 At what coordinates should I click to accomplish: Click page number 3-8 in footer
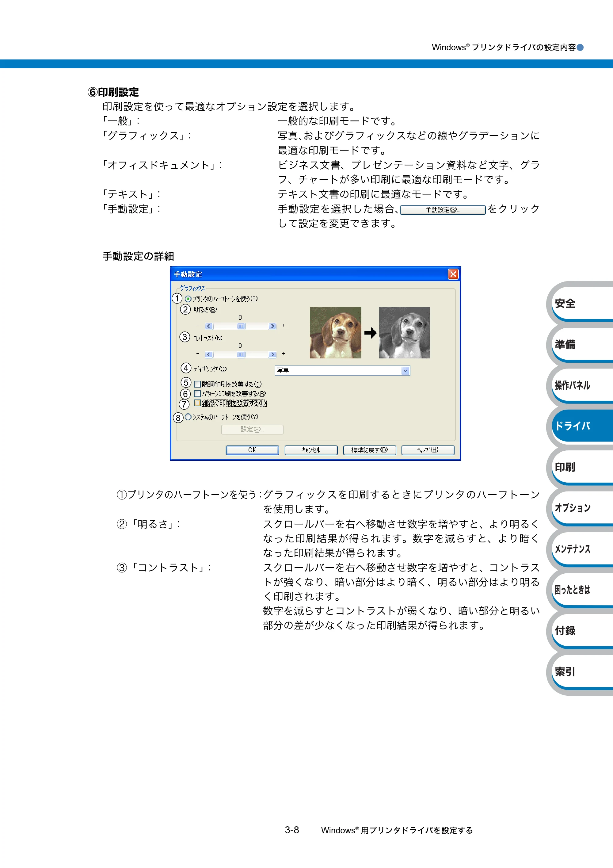pos(292,830)
